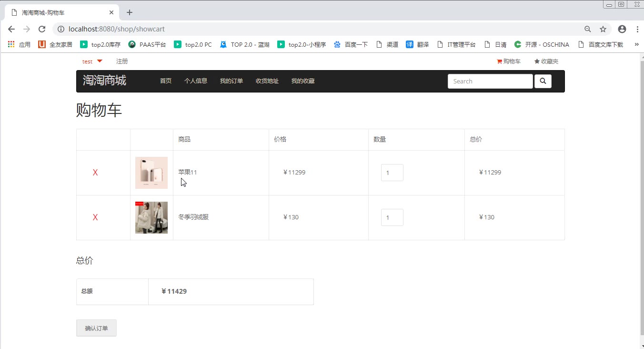This screenshot has height=349, width=644.
Task: Remove 冬季羽绒服 with the red X
Action: [x=95, y=217]
